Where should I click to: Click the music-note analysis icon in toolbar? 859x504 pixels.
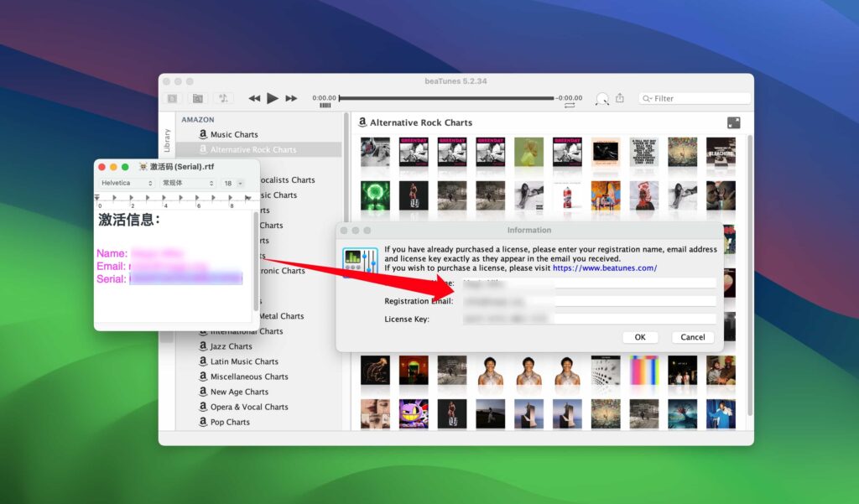pyautogui.click(x=223, y=98)
